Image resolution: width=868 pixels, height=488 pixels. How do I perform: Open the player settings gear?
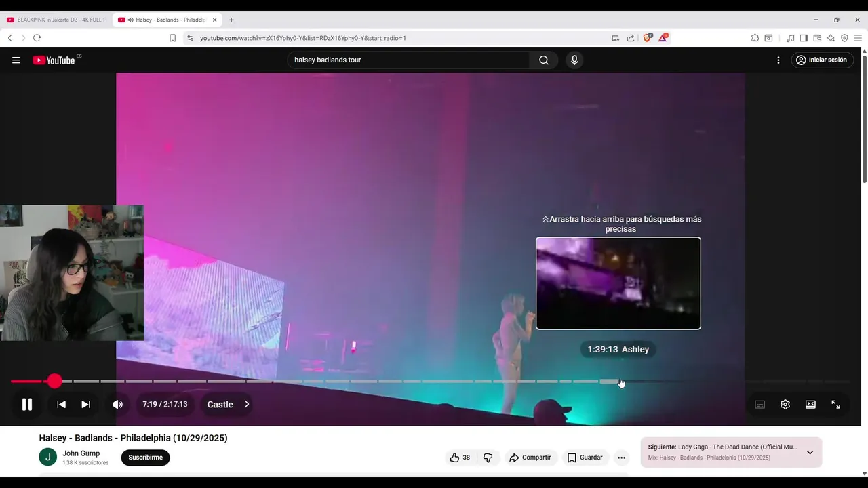click(785, 405)
